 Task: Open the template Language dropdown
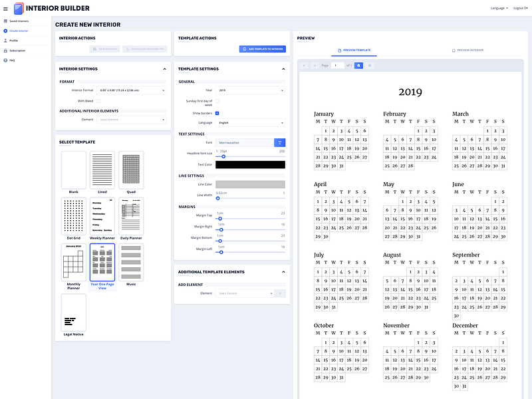point(251,122)
